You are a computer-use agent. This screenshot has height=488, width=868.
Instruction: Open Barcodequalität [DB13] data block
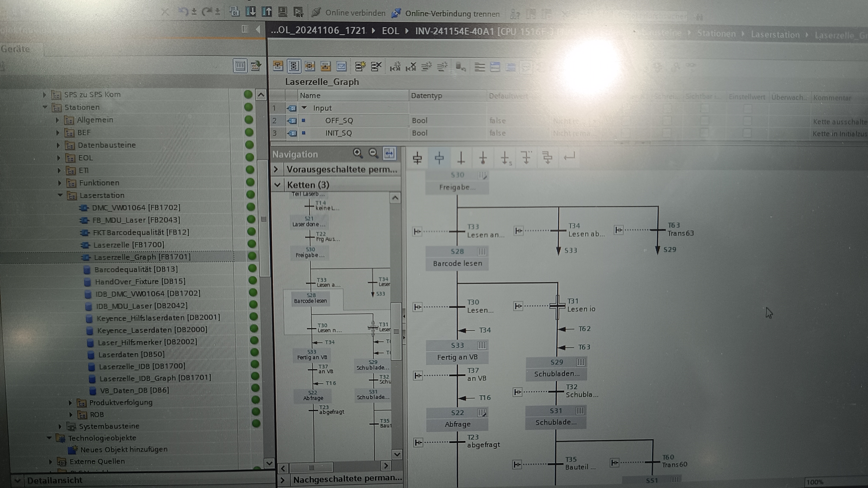pos(136,269)
